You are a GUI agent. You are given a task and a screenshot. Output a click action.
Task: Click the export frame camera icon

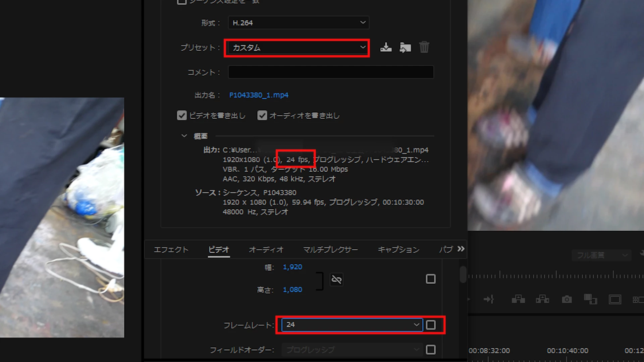(567, 299)
